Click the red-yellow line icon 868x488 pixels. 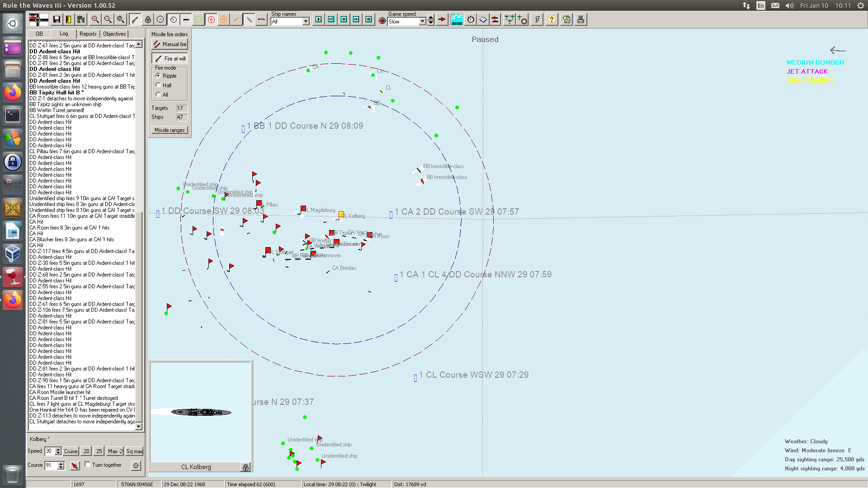click(x=236, y=19)
